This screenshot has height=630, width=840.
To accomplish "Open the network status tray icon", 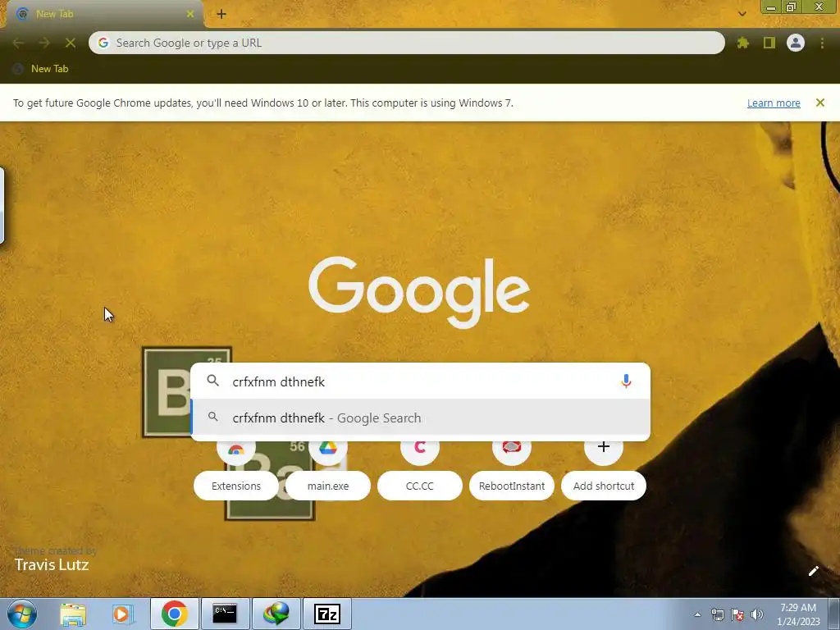I will click(717, 614).
